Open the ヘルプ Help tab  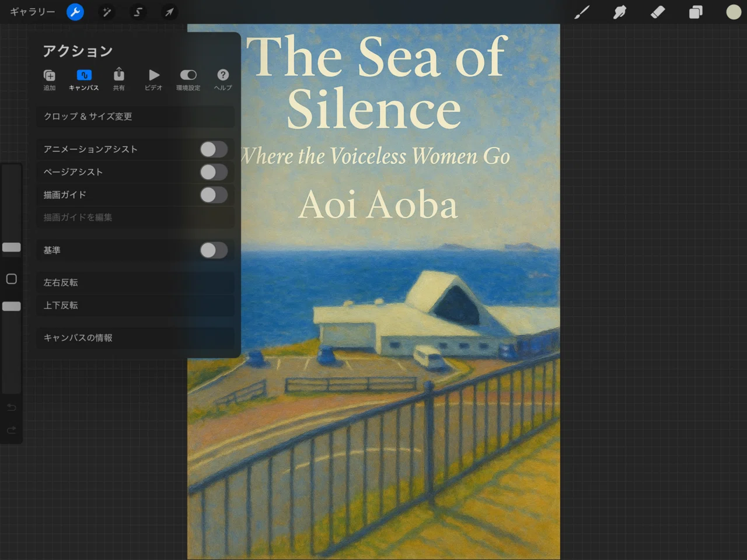click(223, 80)
